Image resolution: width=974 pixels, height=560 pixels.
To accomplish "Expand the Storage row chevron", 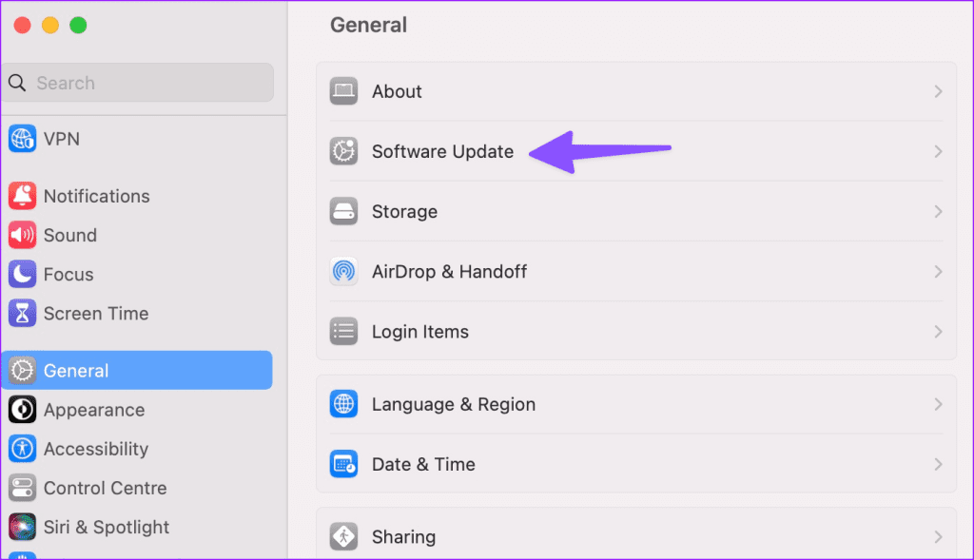I will [938, 212].
